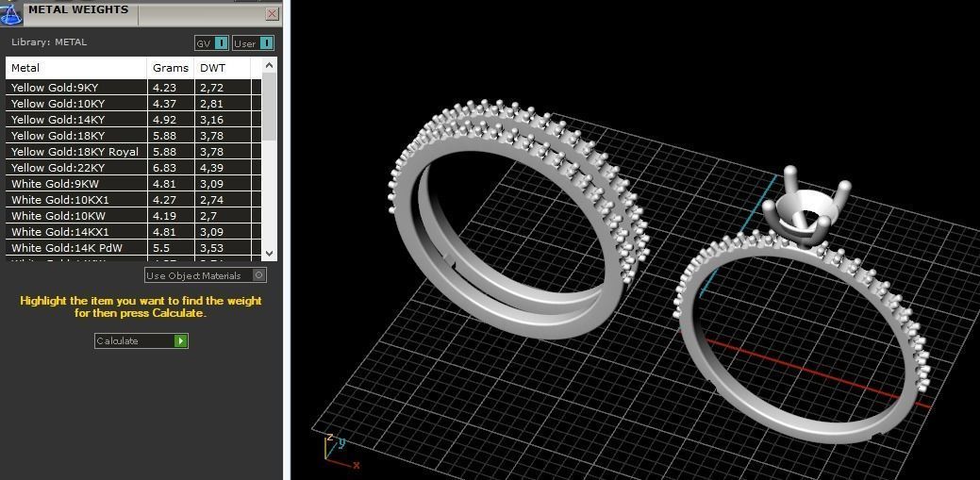Click the 4.23 grams value
The height and width of the screenshot is (480, 980).
click(x=164, y=88)
